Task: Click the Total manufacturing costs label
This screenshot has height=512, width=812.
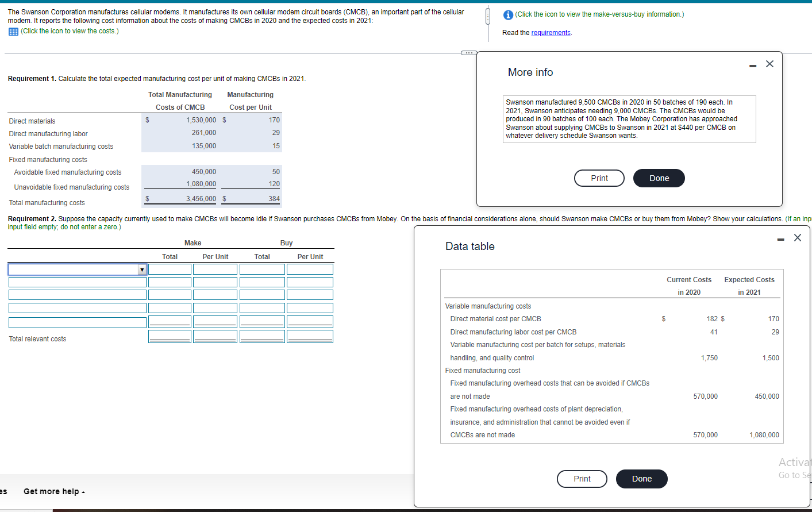Action: coord(47,203)
